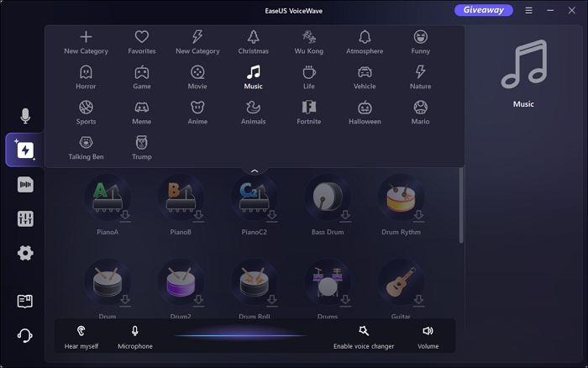
Task: Open the user guide book icon
Action: [x=25, y=301]
